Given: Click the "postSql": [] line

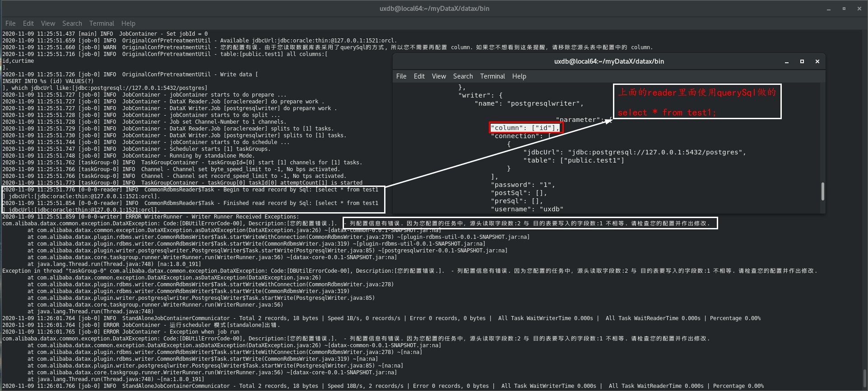Looking at the screenshot, I should click(x=519, y=193).
